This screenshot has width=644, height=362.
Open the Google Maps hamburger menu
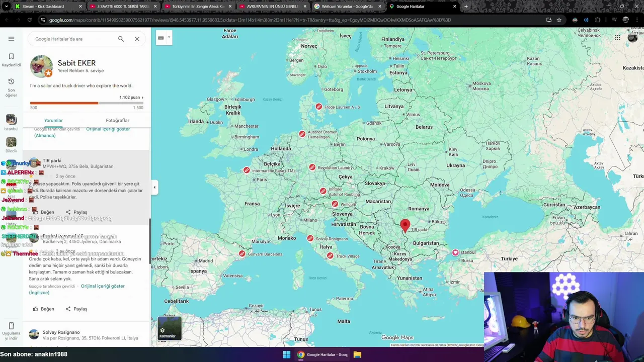pyautogui.click(x=11, y=39)
